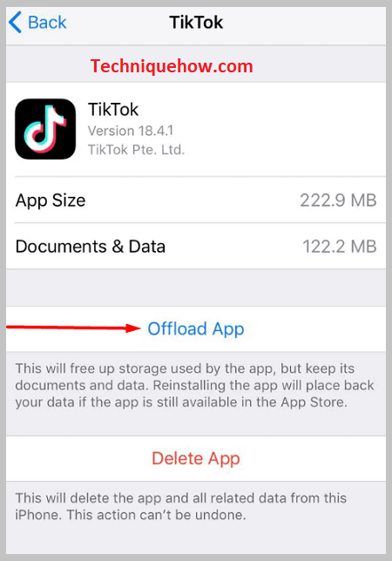392x561 pixels.
Task: Click the Techniquehow.com watermark text
Action: 172,66
